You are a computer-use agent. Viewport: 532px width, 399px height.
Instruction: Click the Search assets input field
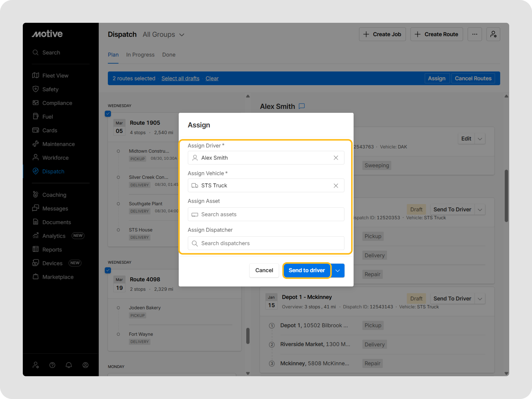(266, 214)
